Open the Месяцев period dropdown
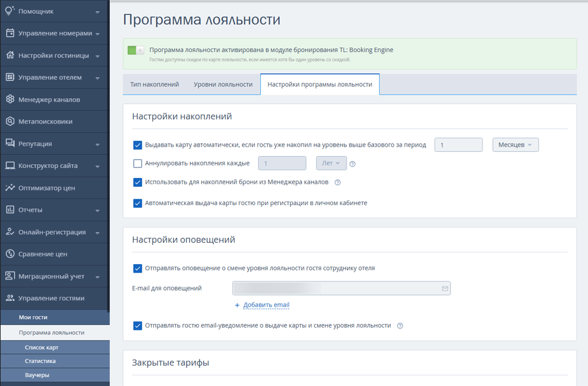 pos(515,145)
